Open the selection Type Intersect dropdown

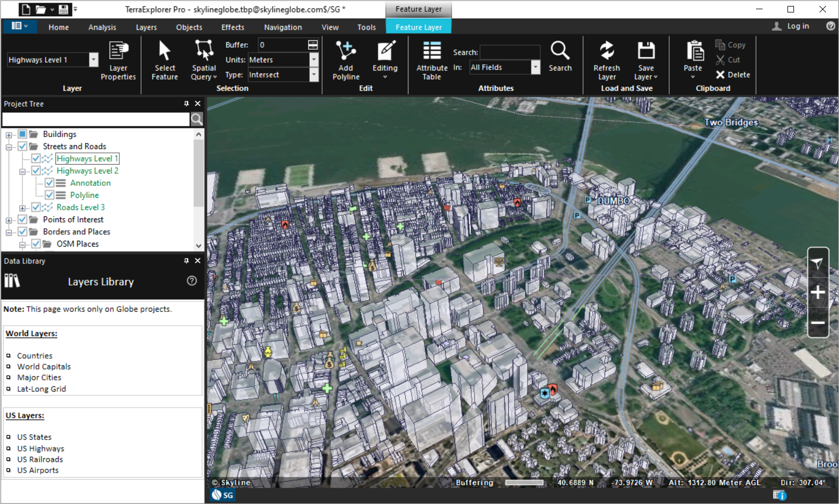click(x=314, y=75)
